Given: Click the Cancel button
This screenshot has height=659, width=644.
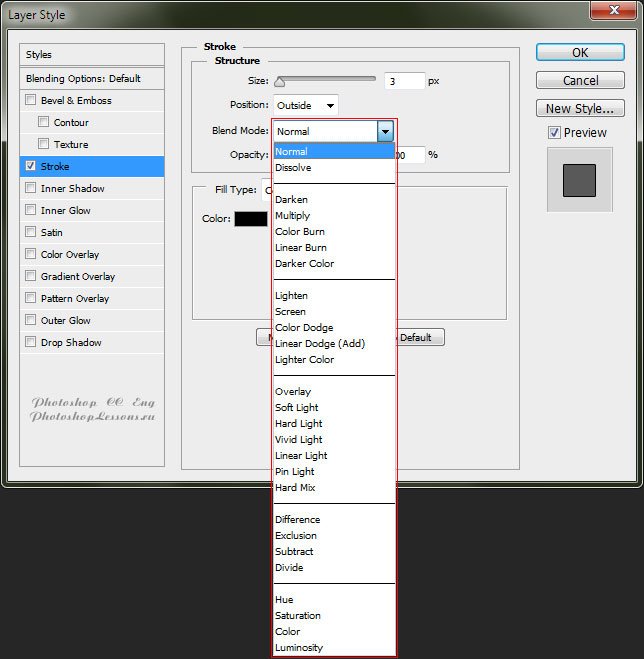Looking at the screenshot, I should tap(580, 80).
